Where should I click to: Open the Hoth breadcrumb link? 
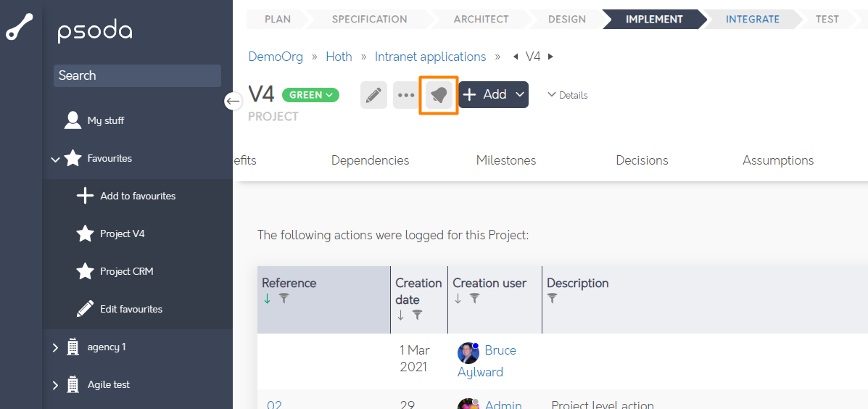point(339,57)
